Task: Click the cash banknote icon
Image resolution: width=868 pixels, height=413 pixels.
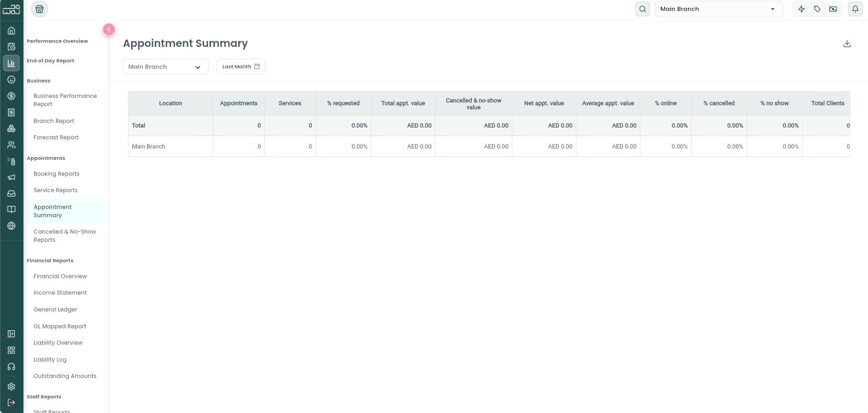Action: pyautogui.click(x=833, y=9)
